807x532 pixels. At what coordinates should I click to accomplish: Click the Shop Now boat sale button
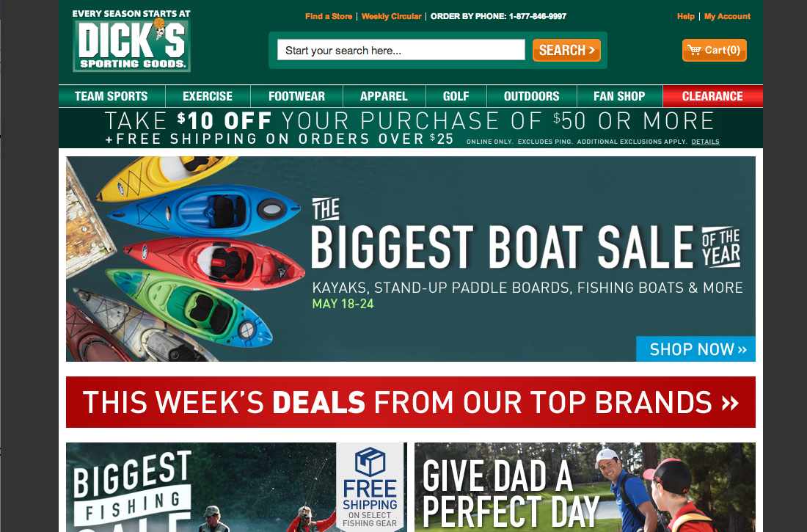click(x=695, y=349)
